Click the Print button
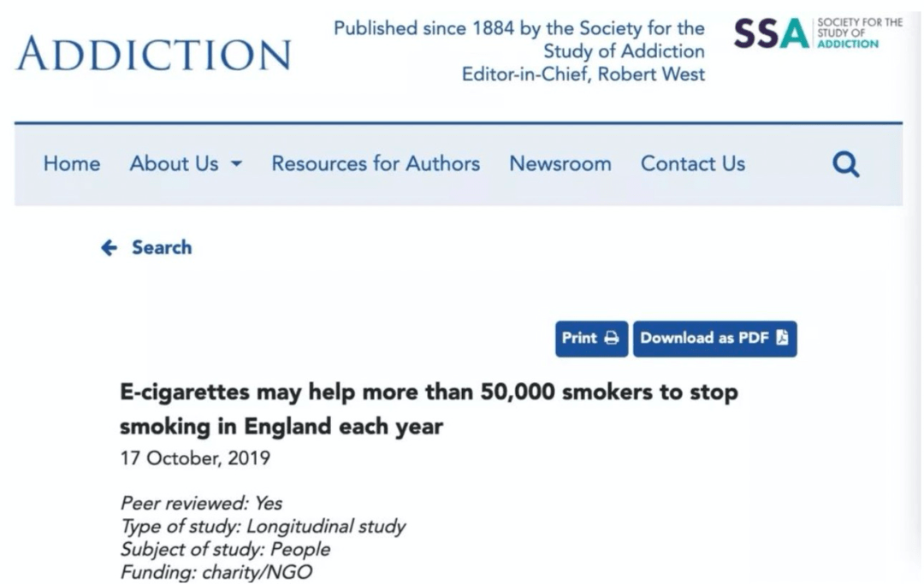 coord(591,339)
